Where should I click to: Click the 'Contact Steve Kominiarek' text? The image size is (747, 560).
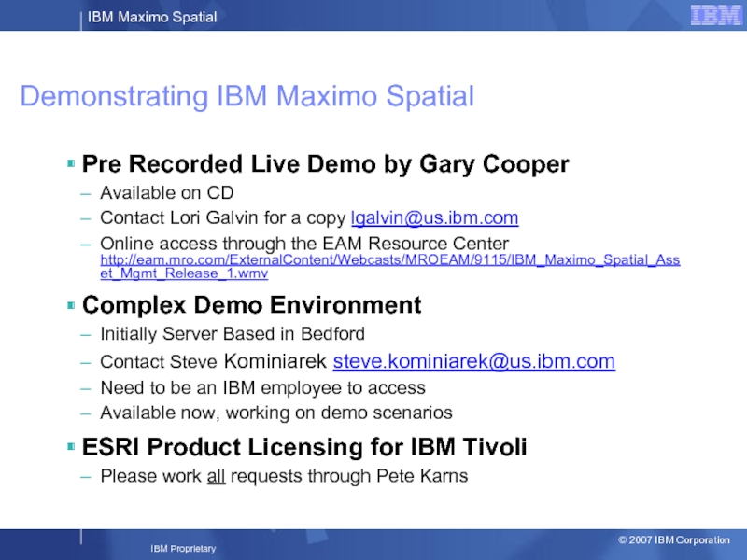[214, 361]
